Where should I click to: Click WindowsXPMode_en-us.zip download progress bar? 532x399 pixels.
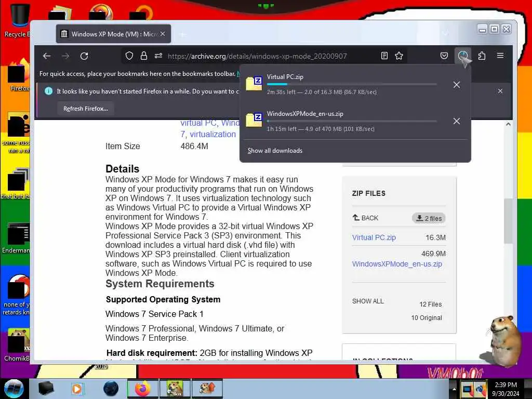352,121
